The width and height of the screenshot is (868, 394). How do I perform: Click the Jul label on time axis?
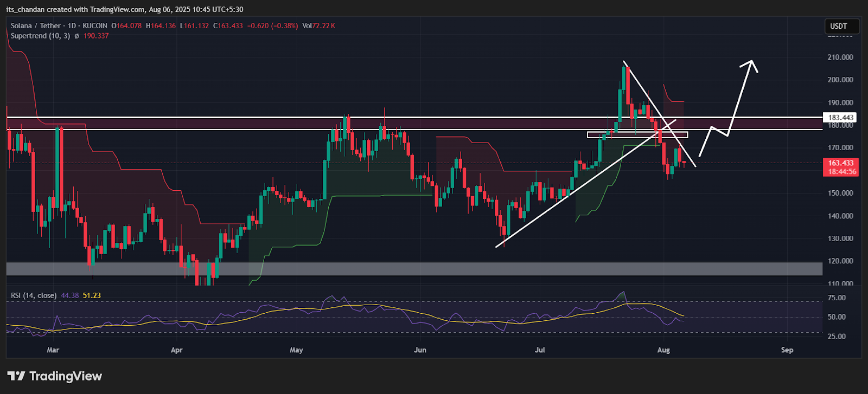pyautogui.click(x=540, y=350)
